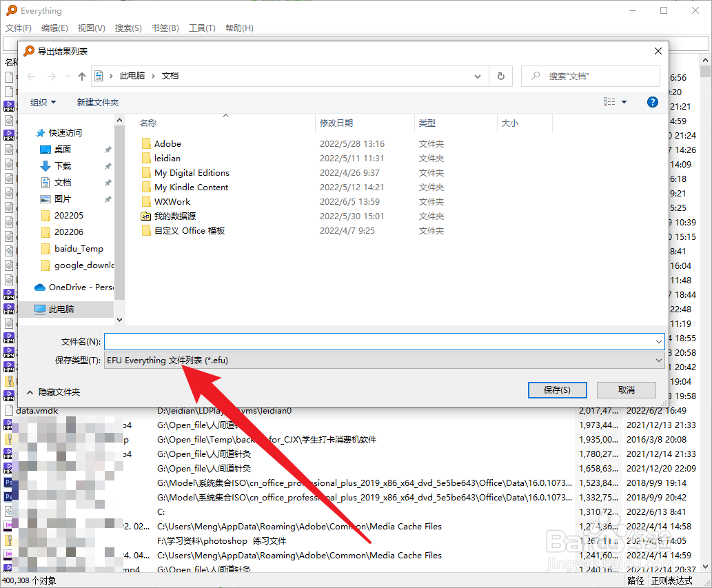
Task: Select data.vmdk in Everything results
Action: pos(37,411)
